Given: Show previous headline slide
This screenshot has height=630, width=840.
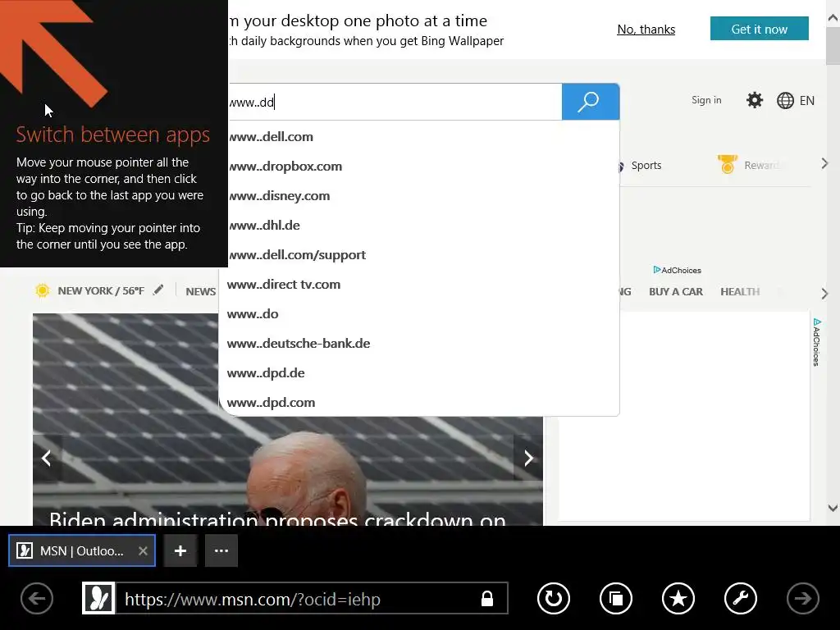Looking at the screenshot, I should [47, 458].
